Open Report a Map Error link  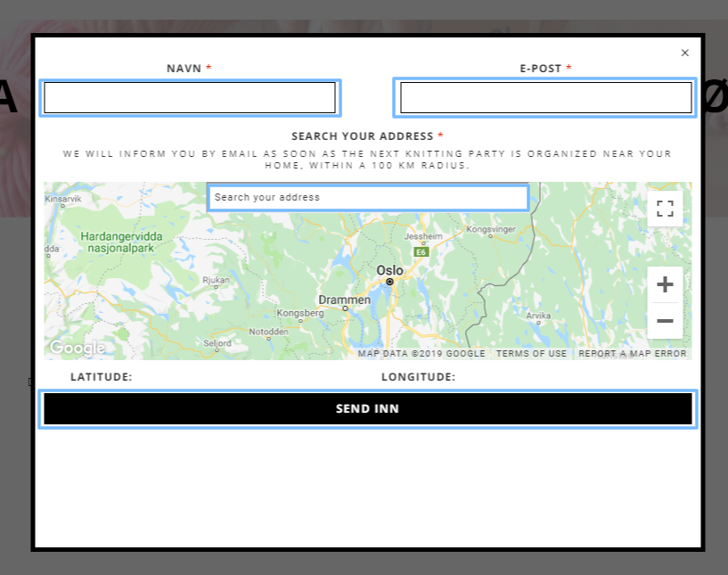[x=633, y=353]
